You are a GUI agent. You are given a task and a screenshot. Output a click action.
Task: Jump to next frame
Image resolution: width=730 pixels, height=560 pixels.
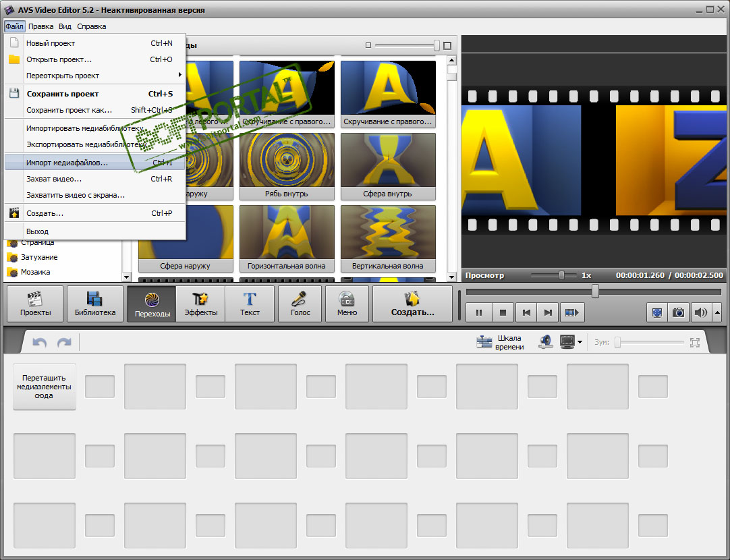point(548,312)
